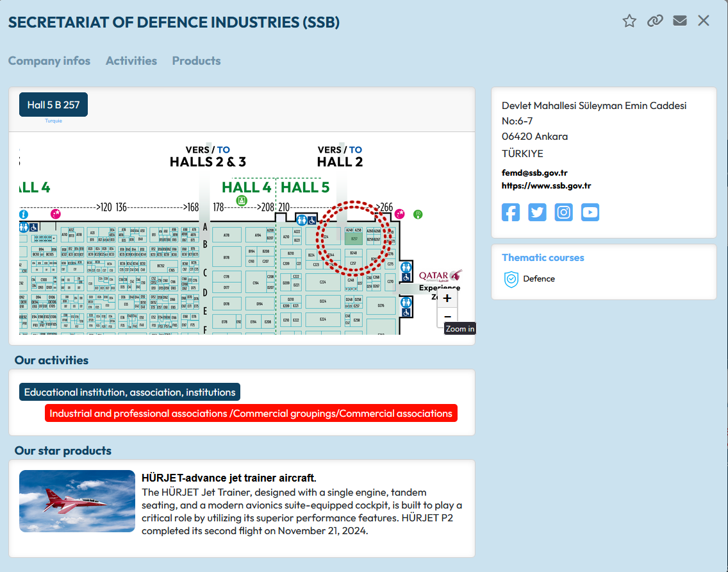Select the Industrial and professional associations tag
Screen dimensions: 728x572
[x=251, y=414]
